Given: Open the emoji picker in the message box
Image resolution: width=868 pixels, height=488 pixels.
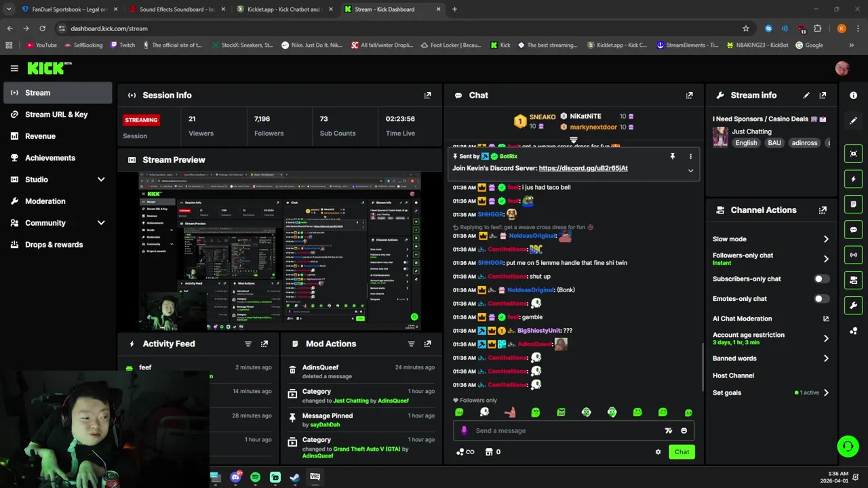Looking at the screenshot, I should [x=684, y=430].
